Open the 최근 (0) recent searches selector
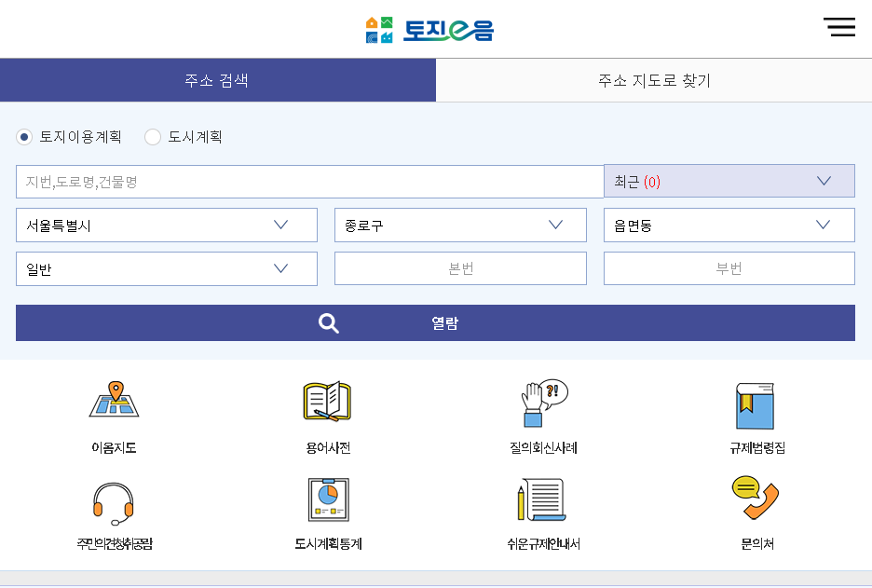 point(729,180)
